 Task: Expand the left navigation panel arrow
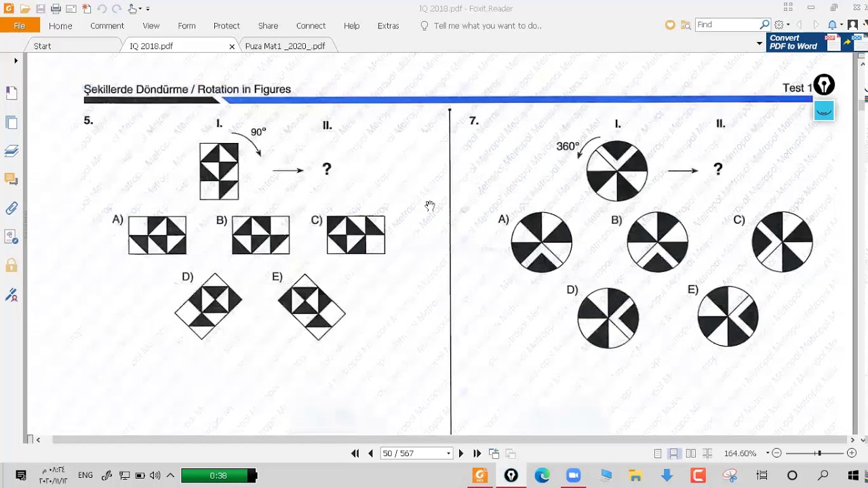(x=16, y=61)
